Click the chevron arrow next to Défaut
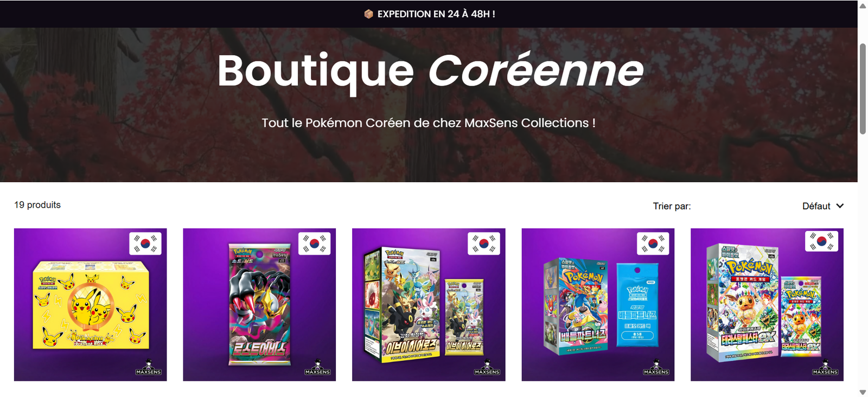Screen dimensions: 868x397 (840, 206)
